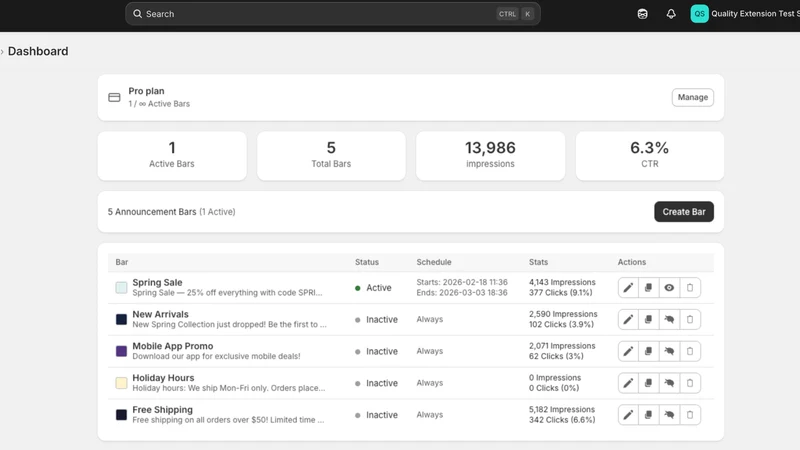Delete the Free Shipping bar
This screenshot has height=450, width=800.
click(x=690, y=415)
